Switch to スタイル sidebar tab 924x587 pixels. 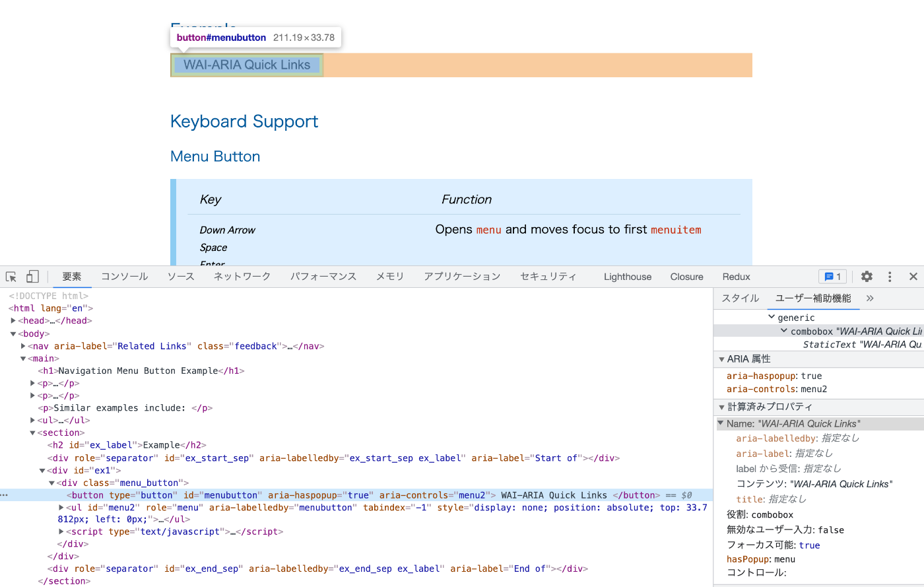(741, 298)
